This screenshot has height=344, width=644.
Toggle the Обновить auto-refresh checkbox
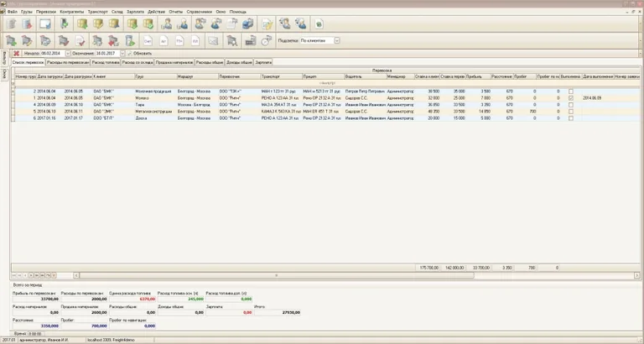tap(127, 53)
